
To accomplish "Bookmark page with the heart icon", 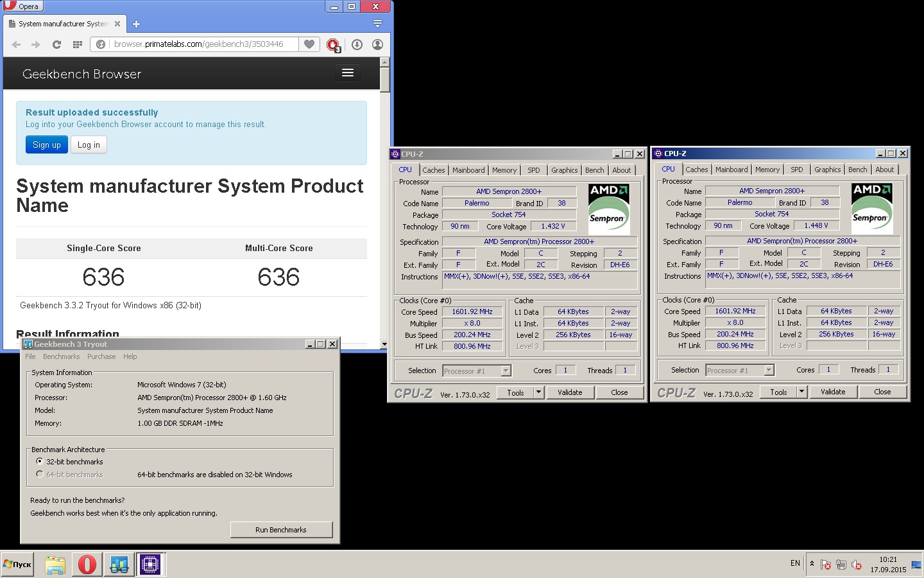I will click(309, 44).
